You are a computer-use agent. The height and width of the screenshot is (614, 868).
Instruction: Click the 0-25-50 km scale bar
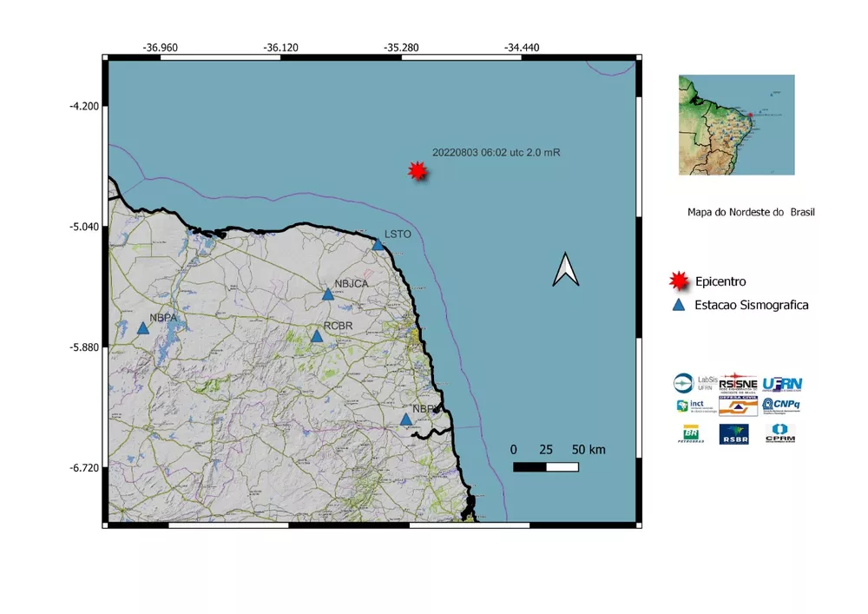tap(546, 467)
